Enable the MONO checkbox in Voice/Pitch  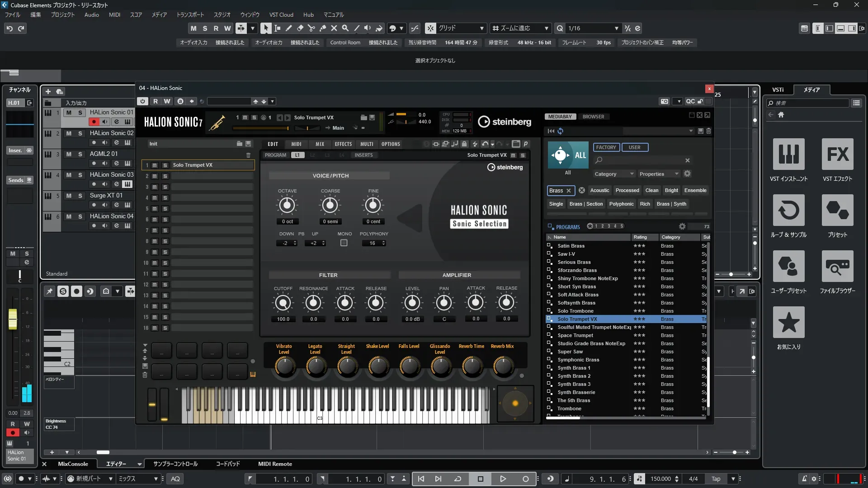344,243
